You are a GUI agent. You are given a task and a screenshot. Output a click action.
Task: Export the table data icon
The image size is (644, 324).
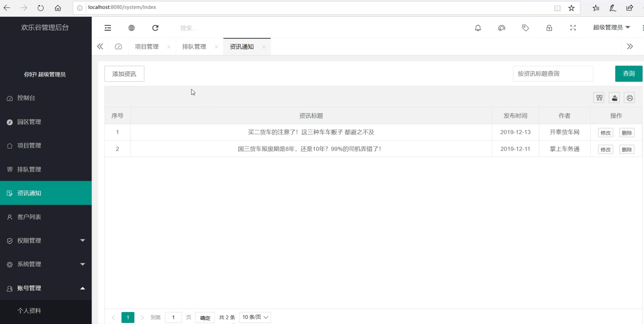point(615,98)
